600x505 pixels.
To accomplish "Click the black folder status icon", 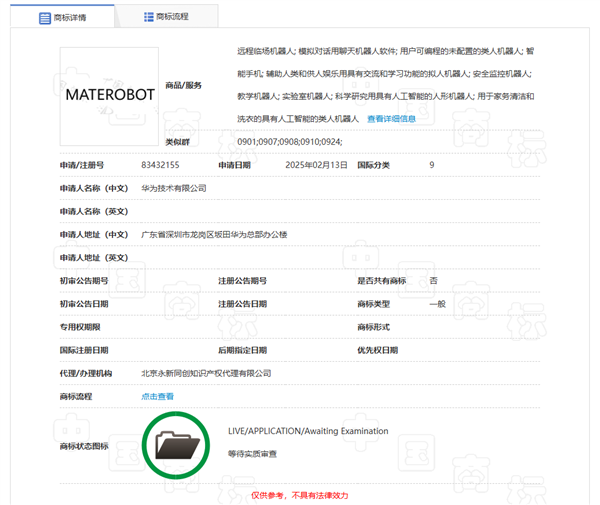I will coord(178,442).
